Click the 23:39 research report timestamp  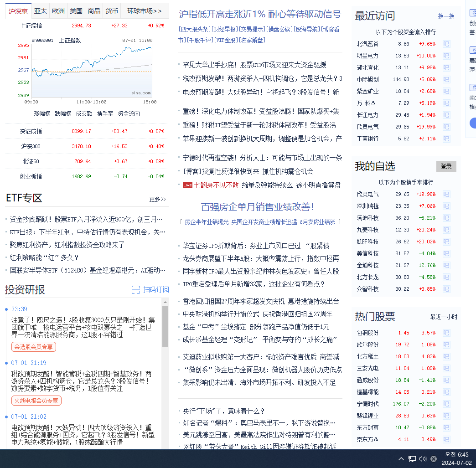click(19, 309)
